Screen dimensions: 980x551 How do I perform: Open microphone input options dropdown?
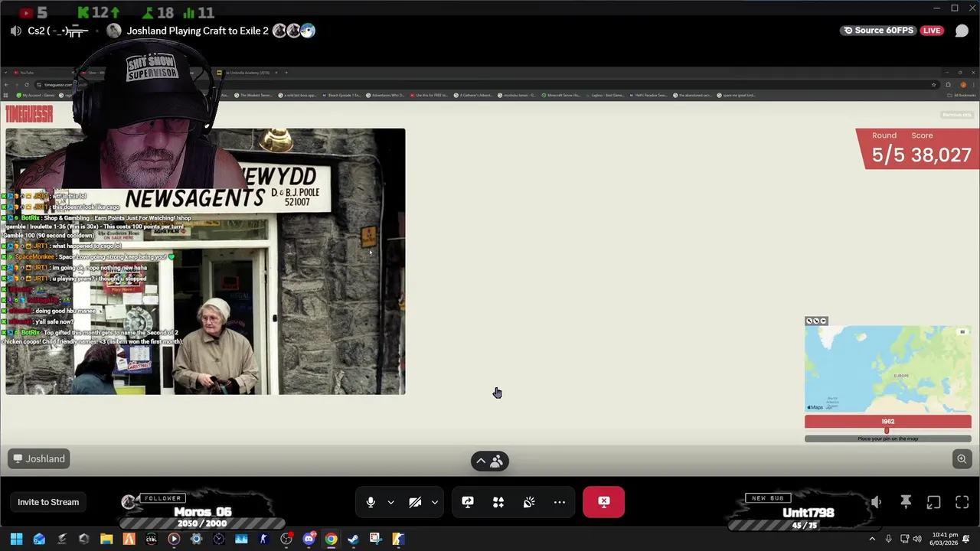(390, 502)
